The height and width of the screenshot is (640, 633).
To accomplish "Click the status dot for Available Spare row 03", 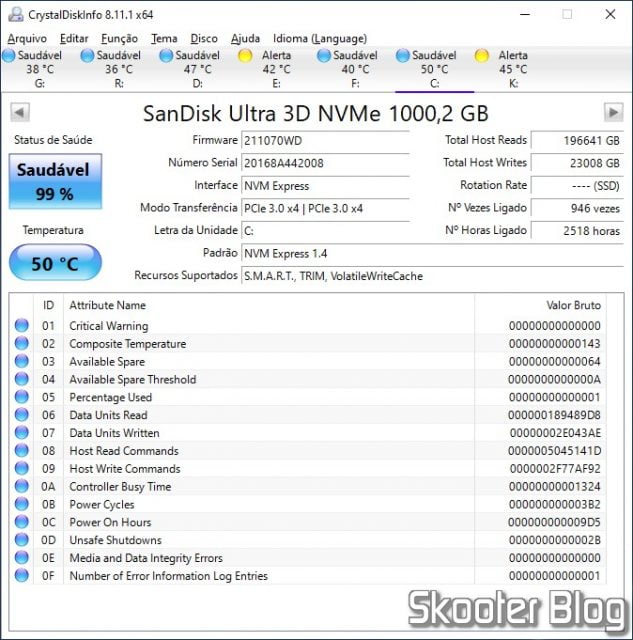I will [22, 361].
